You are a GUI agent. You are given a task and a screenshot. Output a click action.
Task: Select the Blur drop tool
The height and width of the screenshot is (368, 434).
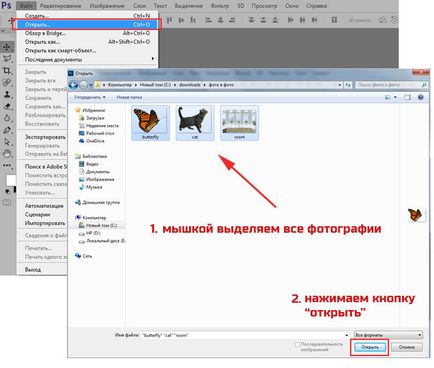coord(7,118)
